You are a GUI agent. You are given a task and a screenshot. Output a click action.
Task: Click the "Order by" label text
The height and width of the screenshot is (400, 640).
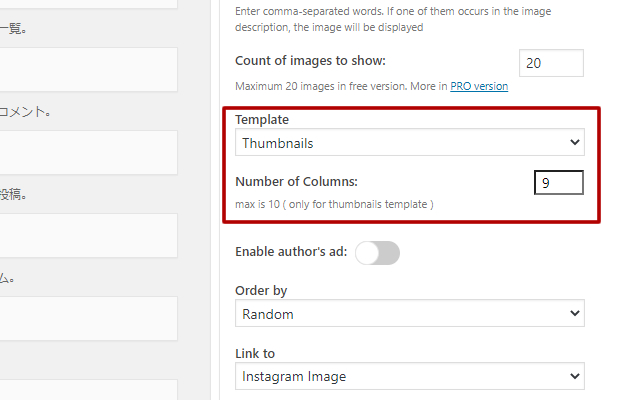(261, 291)
